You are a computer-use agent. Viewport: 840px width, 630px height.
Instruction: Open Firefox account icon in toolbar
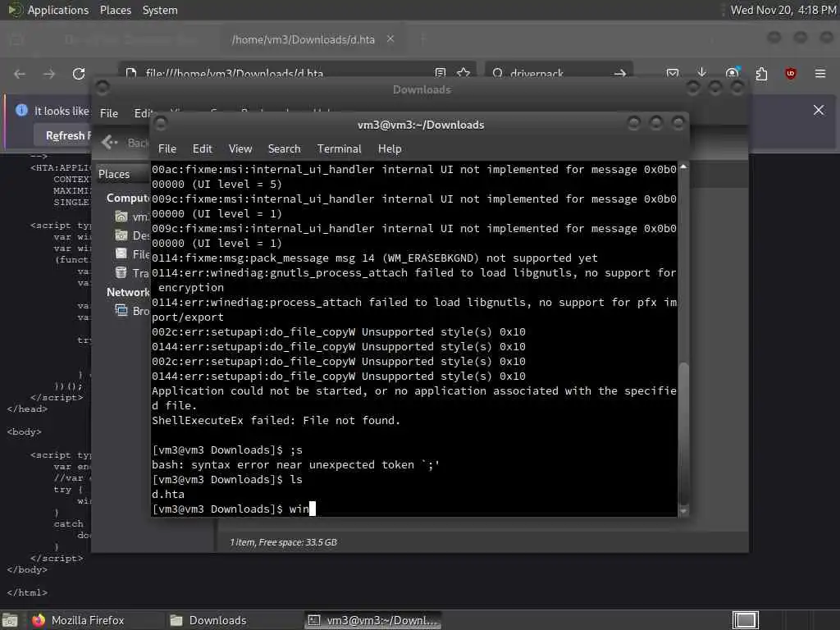(732, 73)
